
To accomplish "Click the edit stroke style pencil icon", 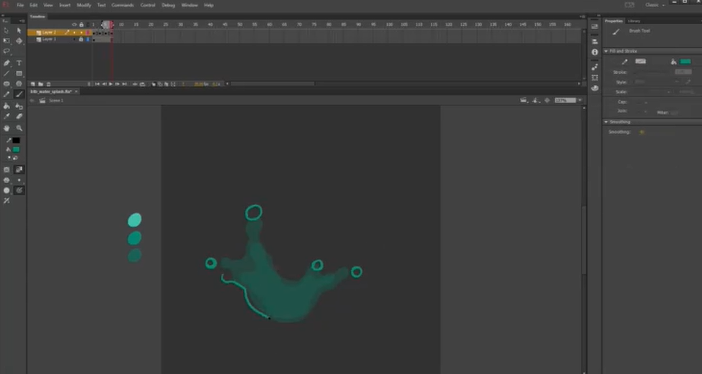I will pos(688,82).
